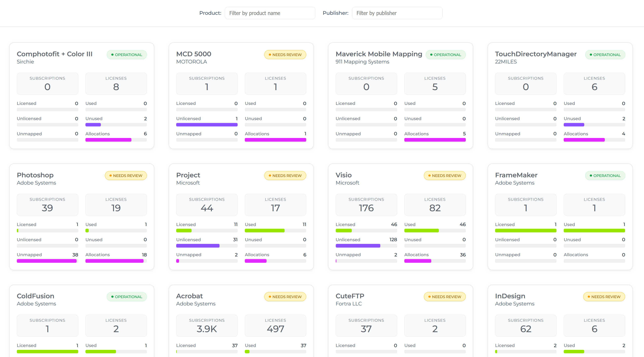Click the Photoshop Needs Review status badge

click(125, 176)
